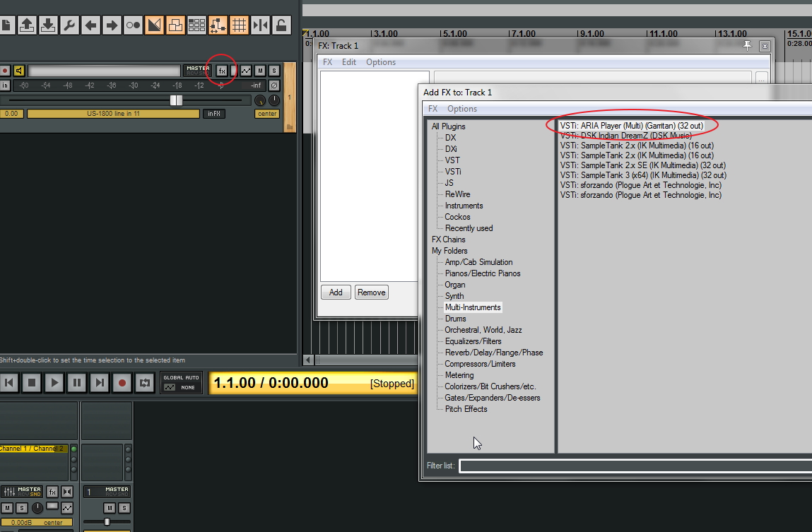Click the Save project toolbar icon
The width and height of the screenshot is (812, 532).
coord(48,25)
